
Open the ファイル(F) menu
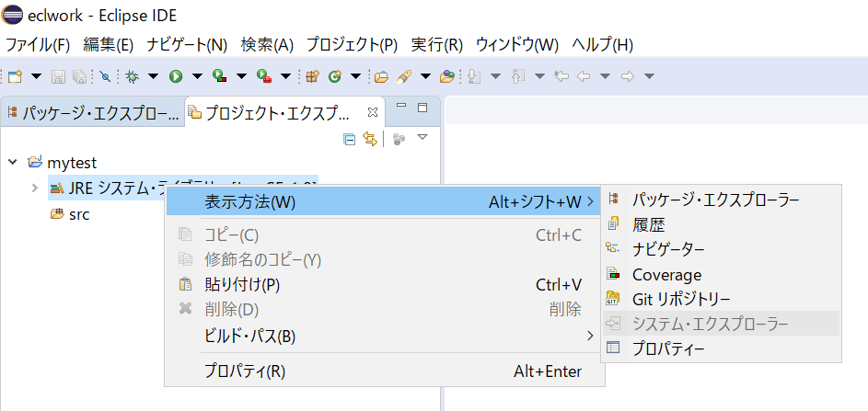[x=38, y=45]
